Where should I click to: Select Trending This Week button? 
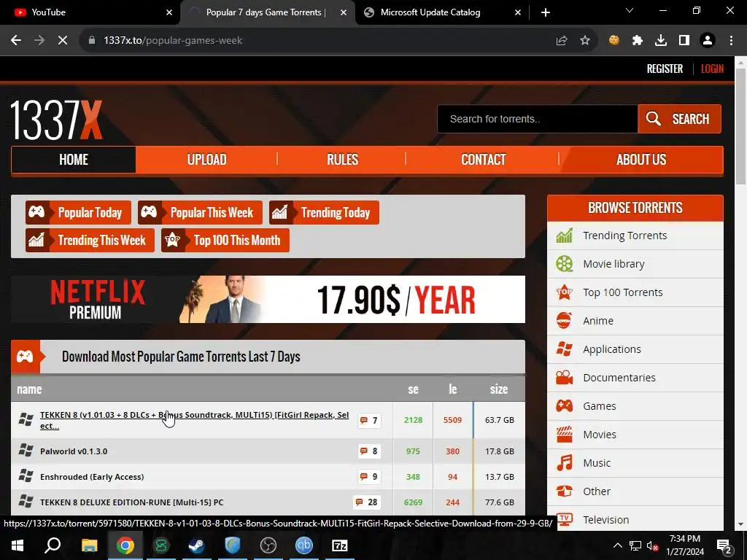click(90, 240)
